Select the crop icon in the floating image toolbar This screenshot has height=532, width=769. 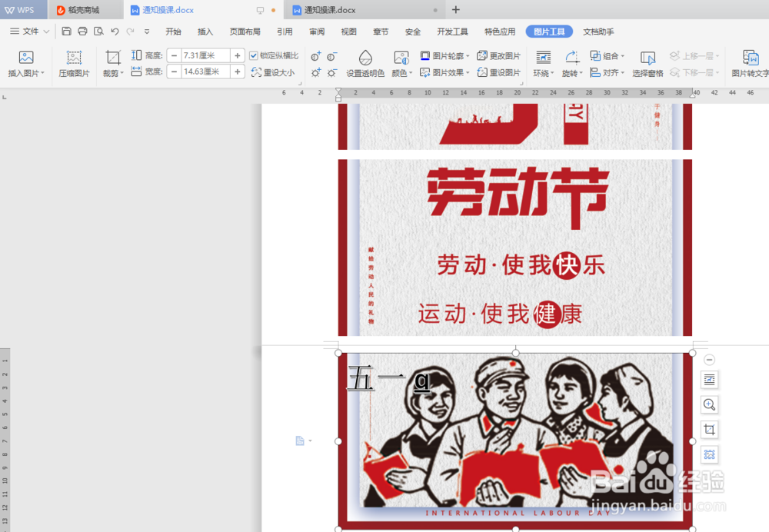coord(709,430)
